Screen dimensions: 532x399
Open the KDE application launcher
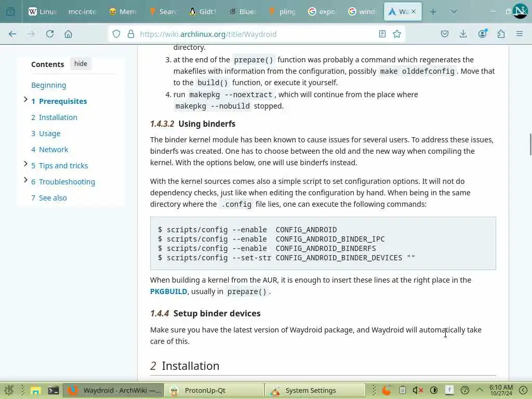click(9, 390)
